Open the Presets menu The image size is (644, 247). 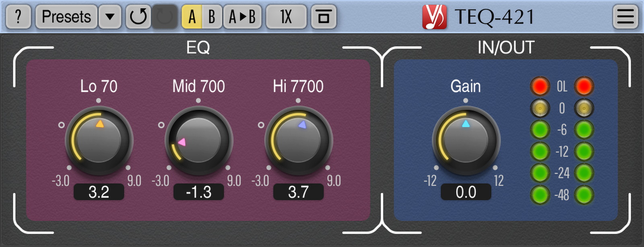click(66, 17)
